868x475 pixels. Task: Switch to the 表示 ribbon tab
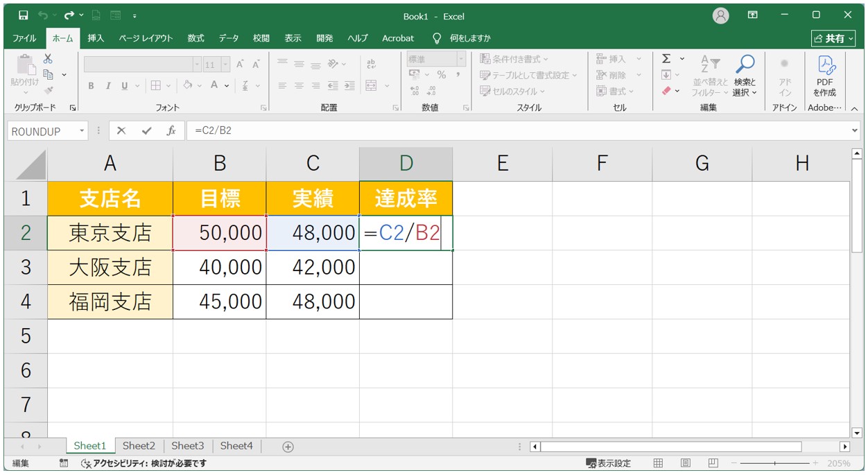point(293,38)
